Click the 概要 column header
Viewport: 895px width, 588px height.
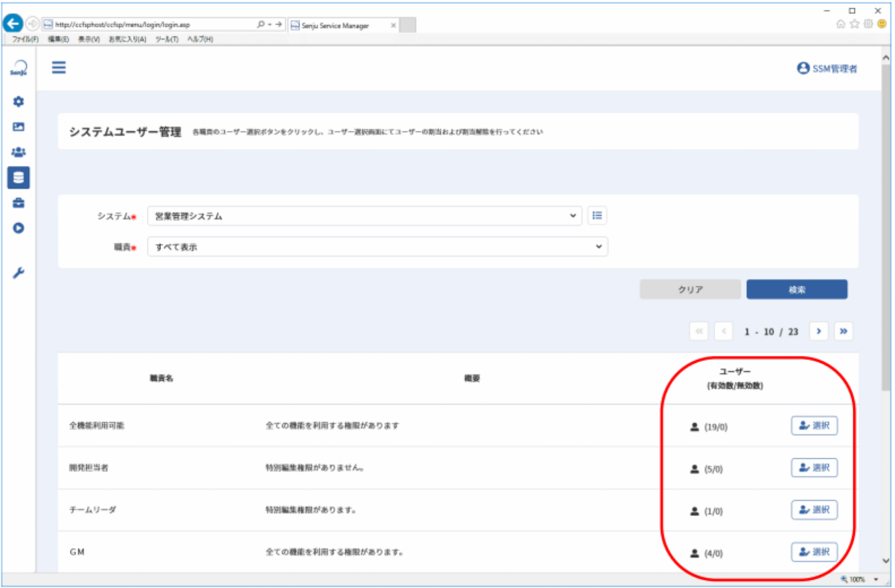472,378
